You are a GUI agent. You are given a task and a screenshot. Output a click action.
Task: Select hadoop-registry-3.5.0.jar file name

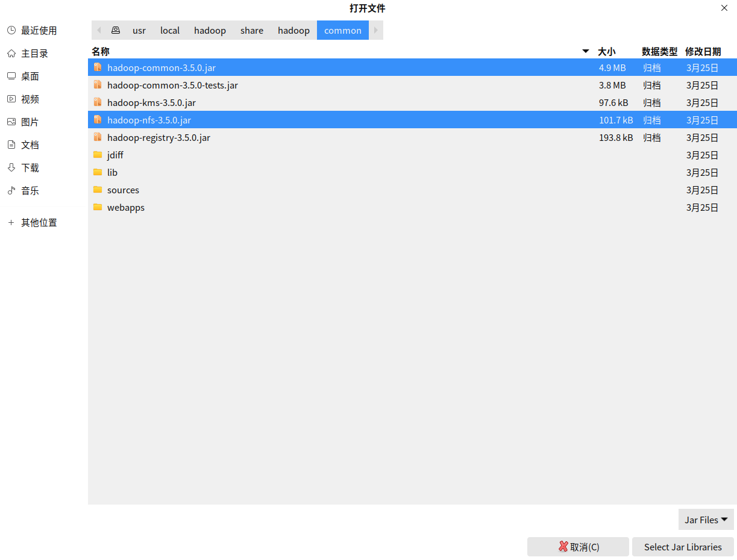[x=158, y=137]
